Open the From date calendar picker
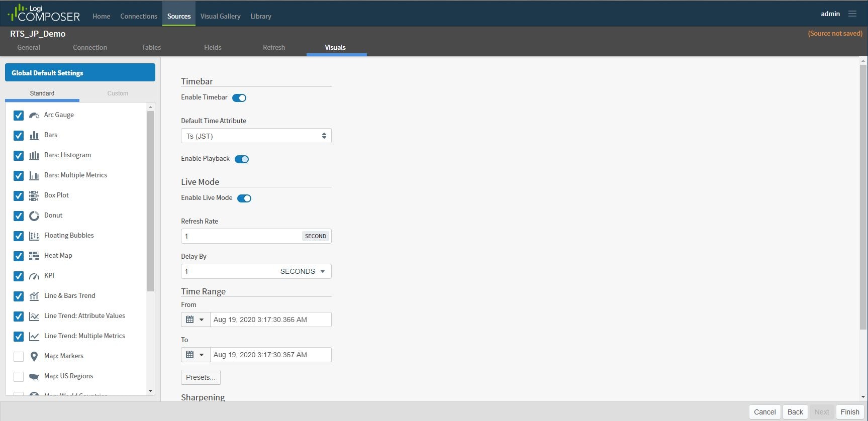Viewport: 868px width, 421px height. tap(189, 320)
